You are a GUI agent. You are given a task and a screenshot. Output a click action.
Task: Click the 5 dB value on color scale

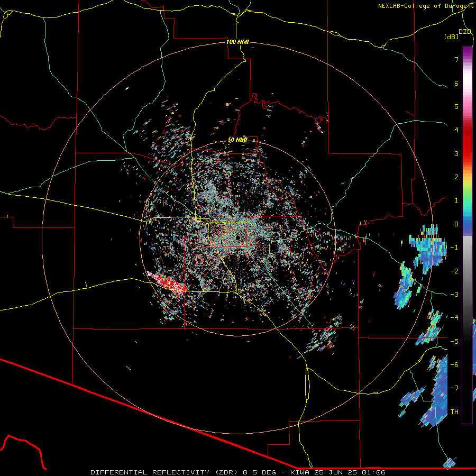pos(456,106)
